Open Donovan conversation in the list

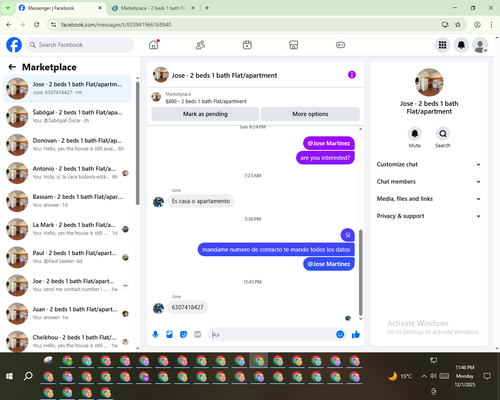click(67, 145)
